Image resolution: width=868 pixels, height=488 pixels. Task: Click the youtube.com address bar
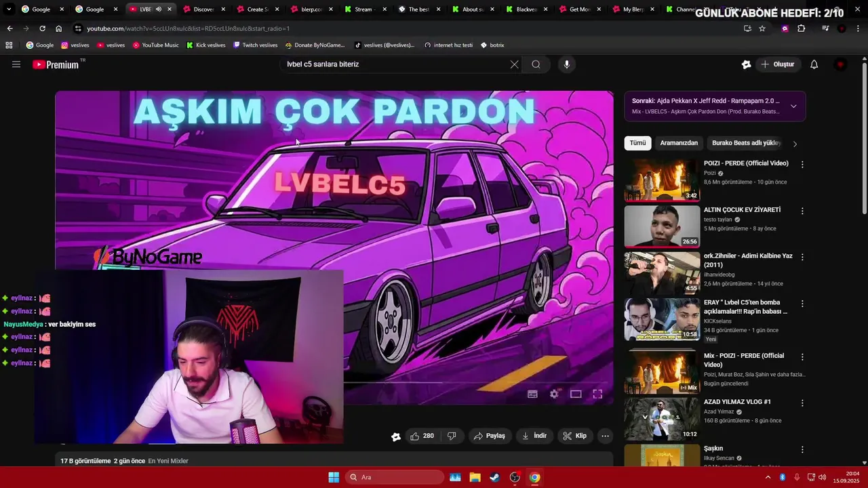tap(407, 28)
